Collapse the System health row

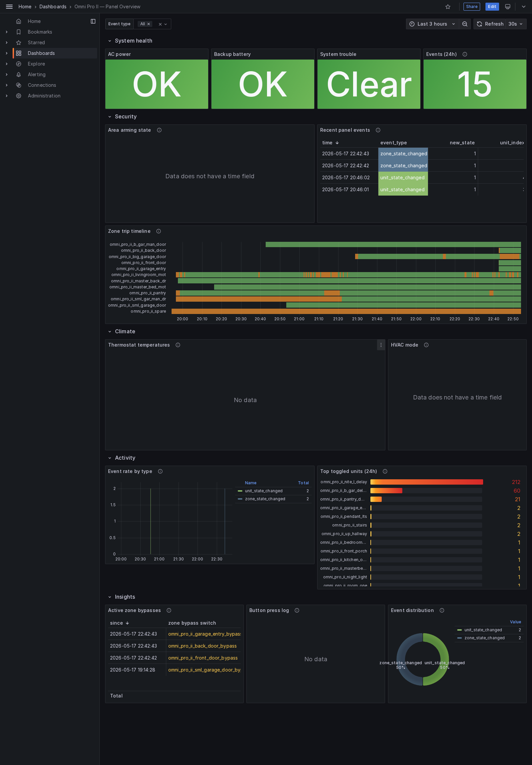click(x=110, y=41)
